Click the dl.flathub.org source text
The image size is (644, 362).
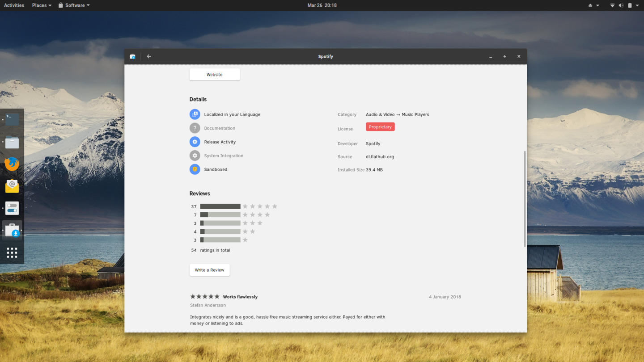point(380,157)
